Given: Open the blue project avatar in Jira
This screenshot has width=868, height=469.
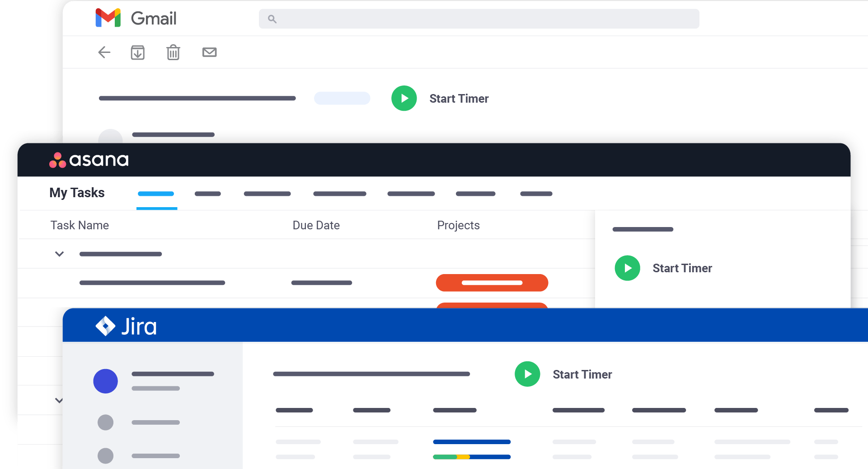Looking at the screenshot, I should pyautogui.click(x=105, y=381).
